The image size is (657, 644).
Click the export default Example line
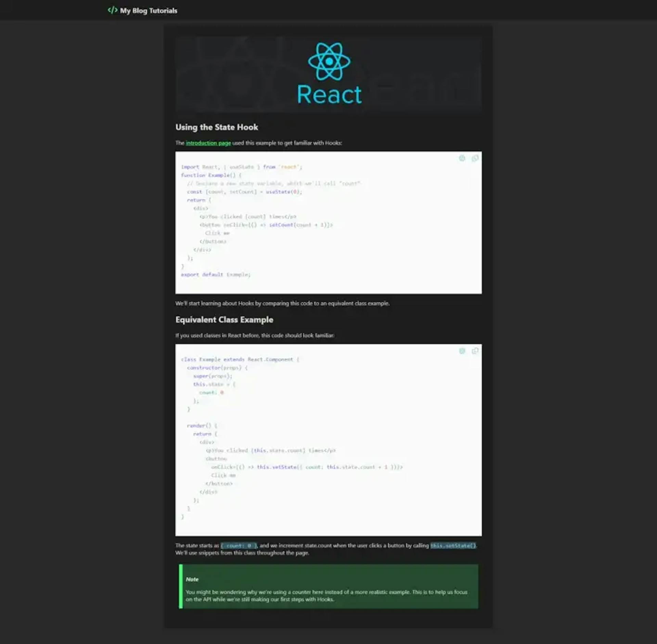click(216, 275)
